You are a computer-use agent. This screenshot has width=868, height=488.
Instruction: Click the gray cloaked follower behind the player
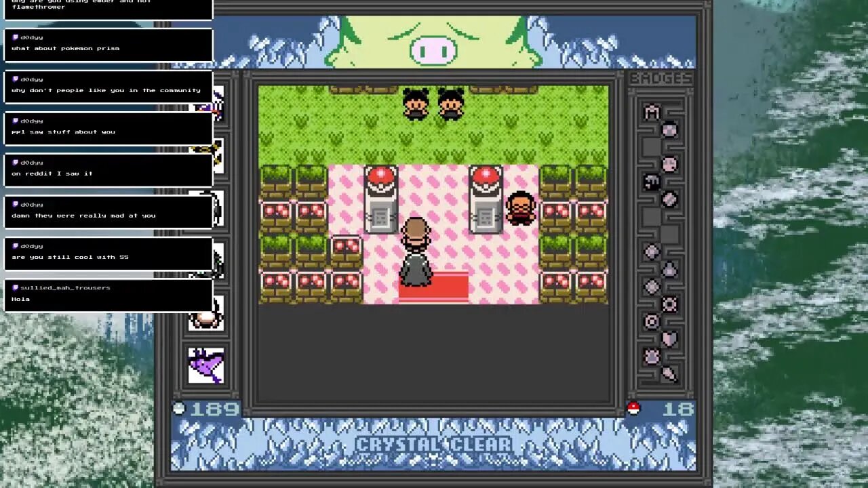click(x=416, y=268)
